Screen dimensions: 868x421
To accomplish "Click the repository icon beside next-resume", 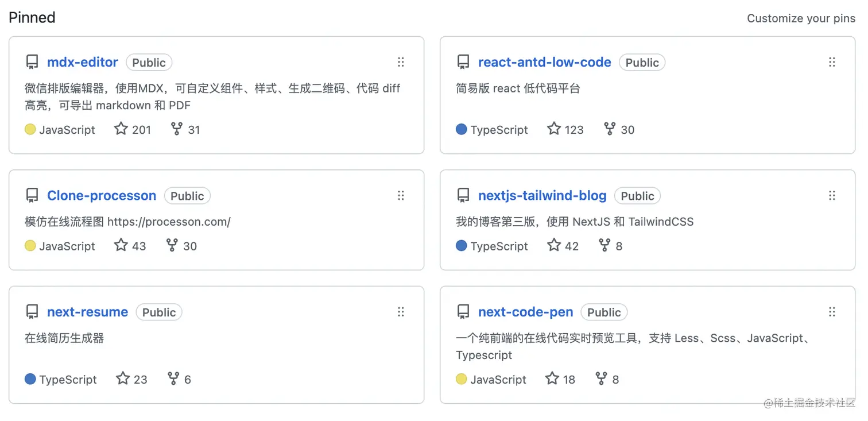I will (32, 312).
